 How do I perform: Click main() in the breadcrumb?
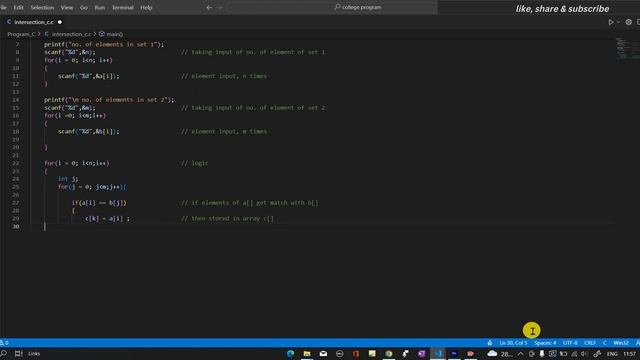point(111,34)
